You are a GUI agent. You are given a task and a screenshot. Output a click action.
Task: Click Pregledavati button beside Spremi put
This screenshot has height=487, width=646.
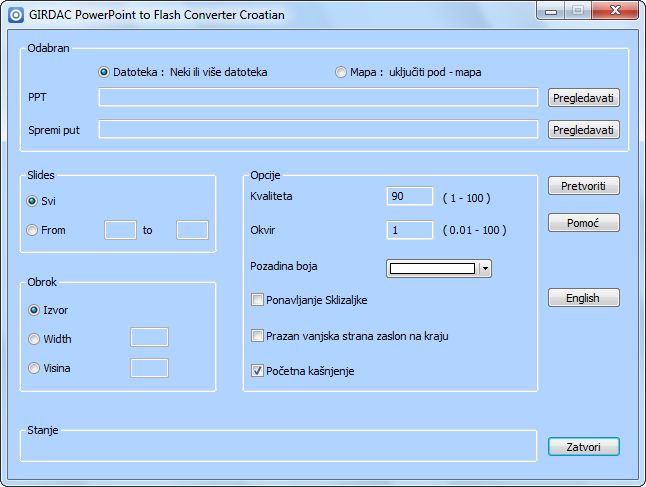583,130
